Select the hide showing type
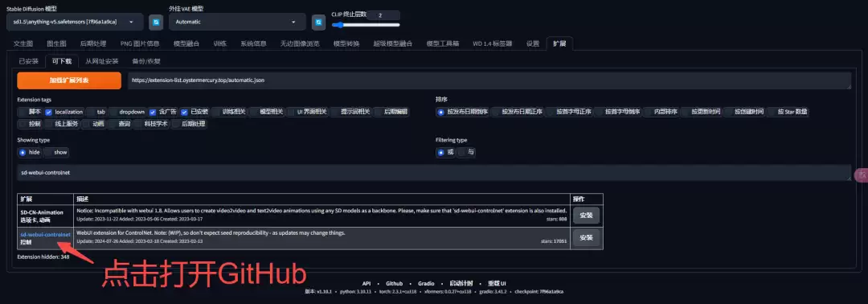Screen dimensions: 868x304 click(30, 152)
